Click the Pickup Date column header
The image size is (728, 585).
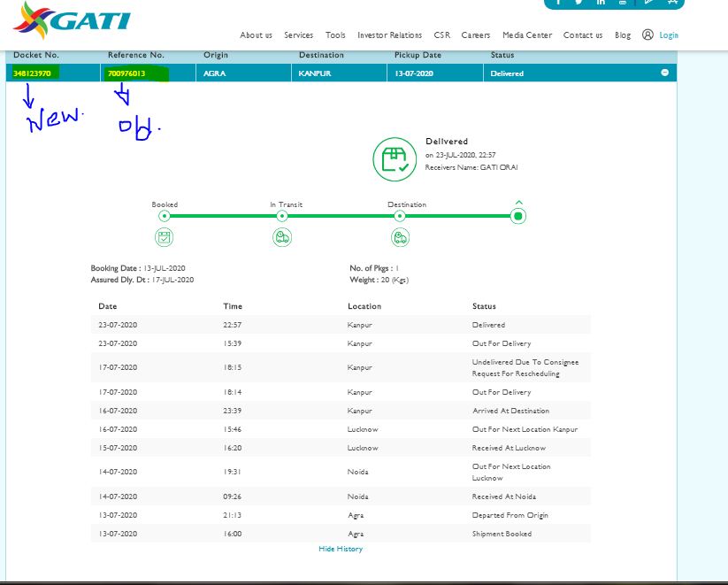pos(418,55)
